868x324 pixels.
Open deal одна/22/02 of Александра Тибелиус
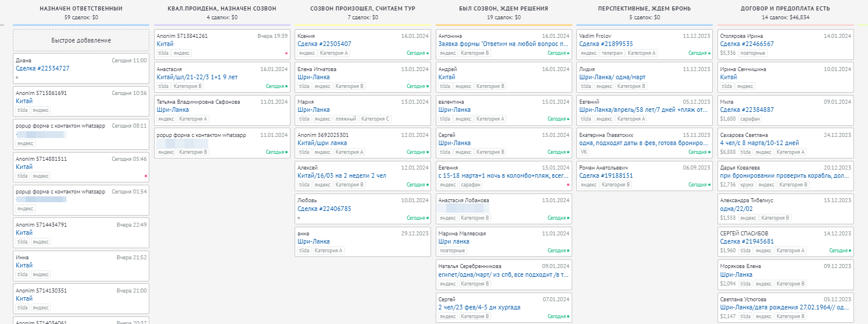736,209
